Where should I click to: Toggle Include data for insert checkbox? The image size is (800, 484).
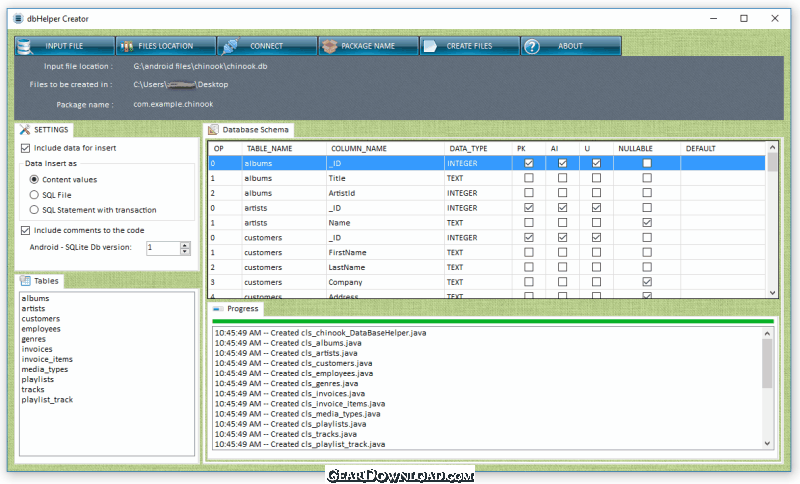(x=26, y=148)
